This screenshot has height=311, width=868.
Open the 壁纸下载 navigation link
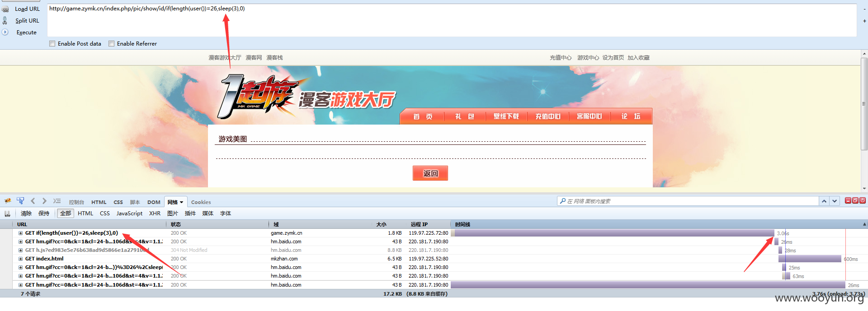(506, 116)
